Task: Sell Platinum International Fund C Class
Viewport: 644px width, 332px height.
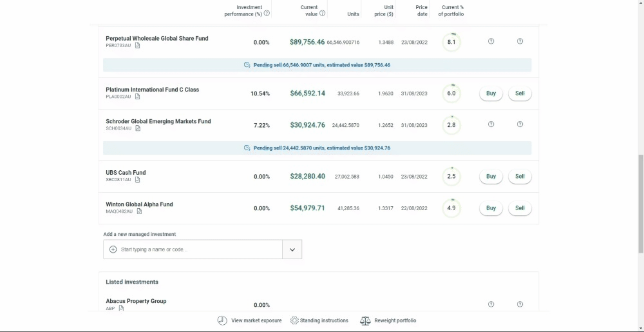Action: click(520, 93)
